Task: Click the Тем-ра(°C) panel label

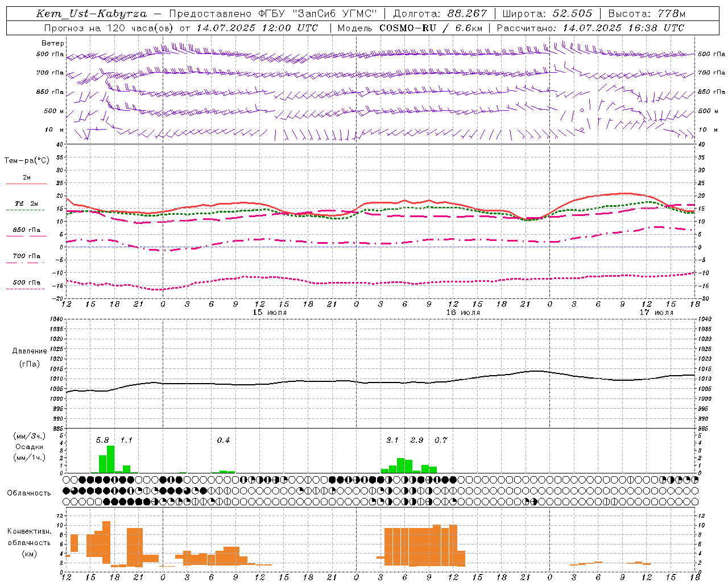Action: pos(27,161)
